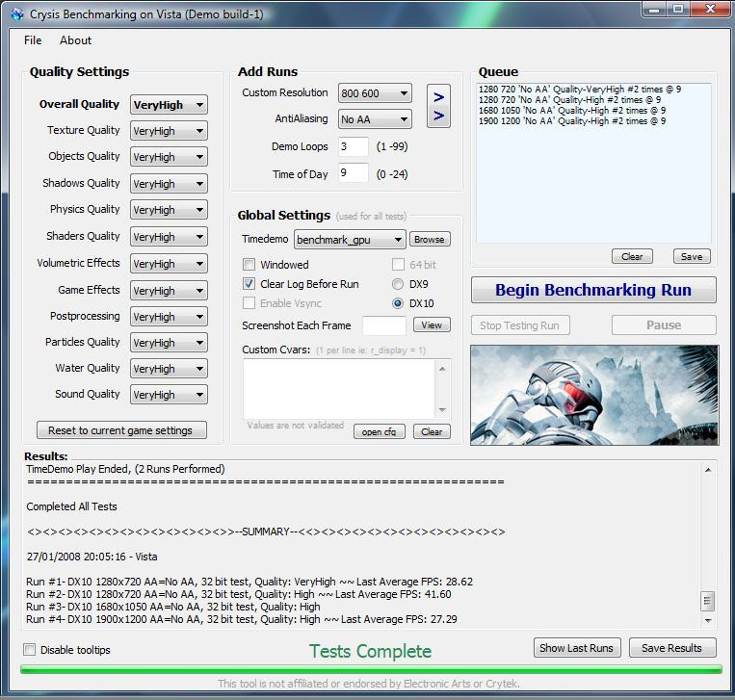735x700 pixels.
Task: Enable the Windowed checkbox
Action: point(249,264)
